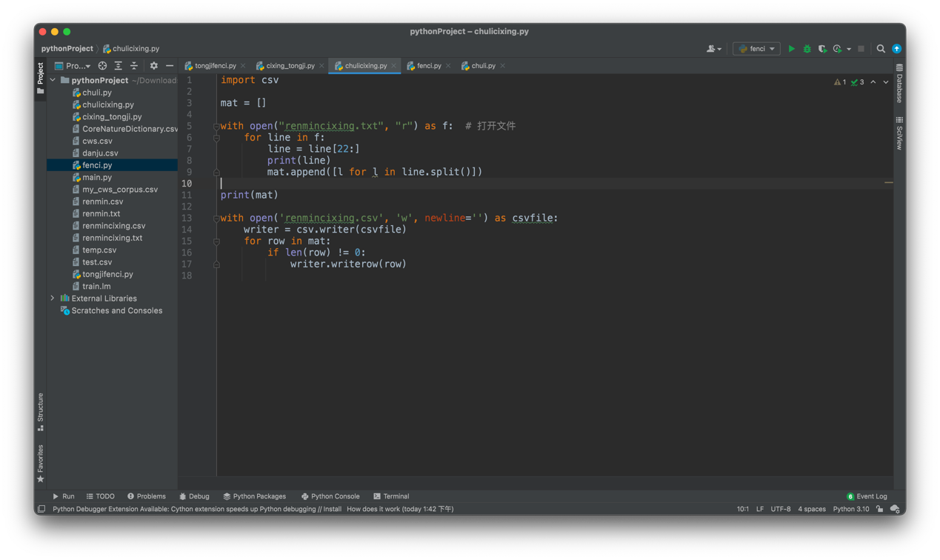Open the TODO tool window

tap(101, 496)
